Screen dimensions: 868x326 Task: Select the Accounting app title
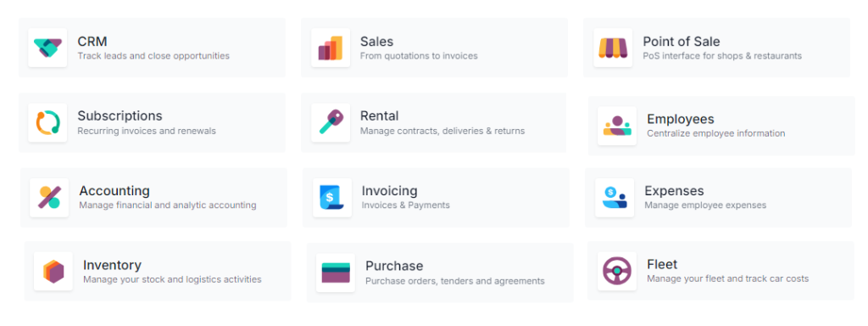pos(114,191)
